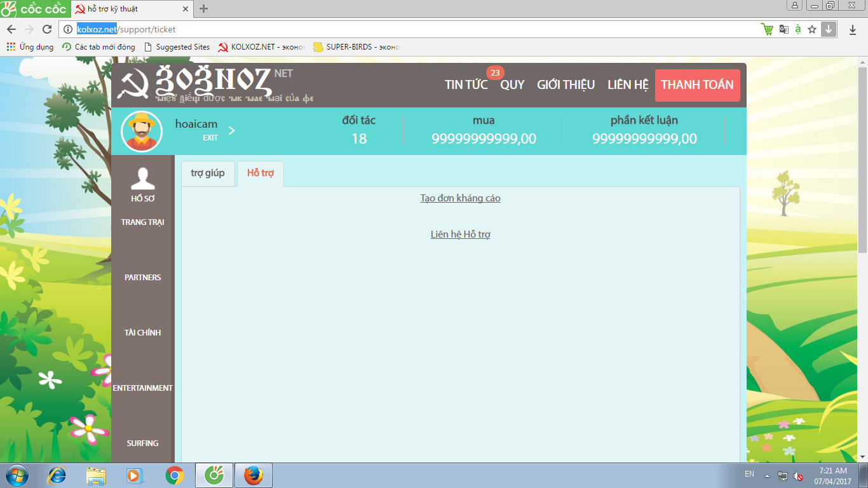Open the KOLXOZ.NET bookmark
This screenshot has width=868, height=488.
261,47
